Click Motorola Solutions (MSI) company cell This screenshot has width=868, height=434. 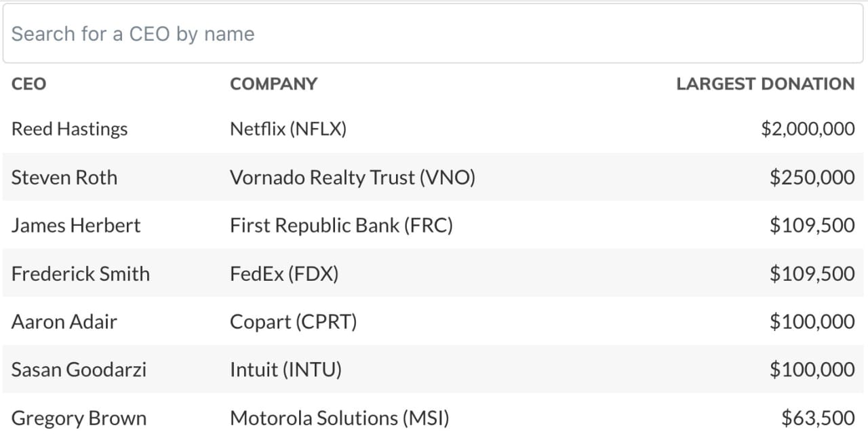340,418
